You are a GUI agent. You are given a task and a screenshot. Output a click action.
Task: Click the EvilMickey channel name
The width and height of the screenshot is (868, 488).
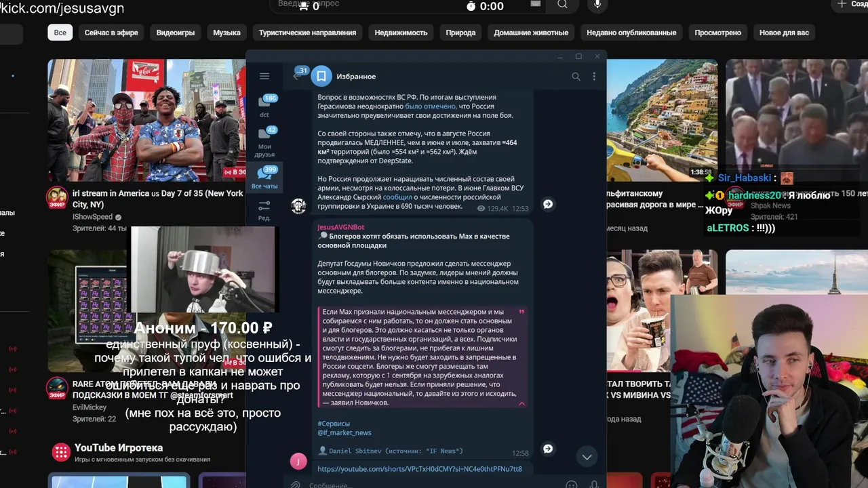tap(90, 408)
